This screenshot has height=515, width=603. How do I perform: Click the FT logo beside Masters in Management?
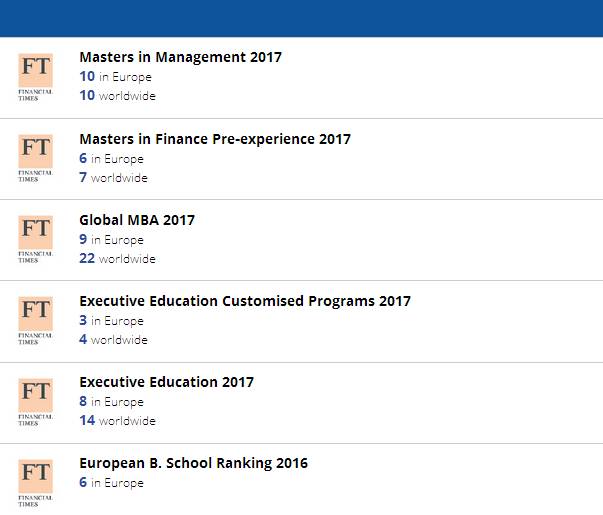click(x=35, y=77)
